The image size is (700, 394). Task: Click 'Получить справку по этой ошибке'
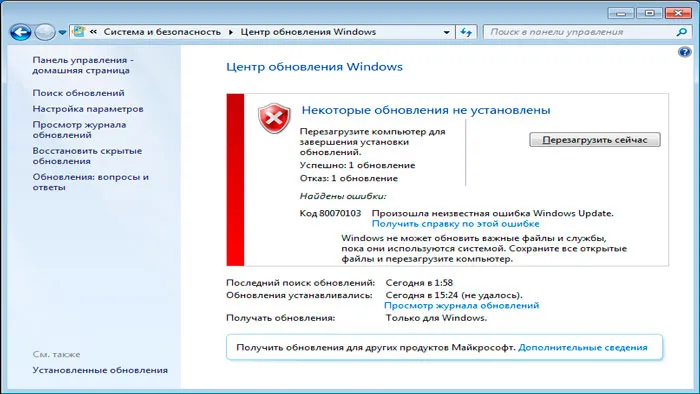pyautogui.click(x=455, y=224)
